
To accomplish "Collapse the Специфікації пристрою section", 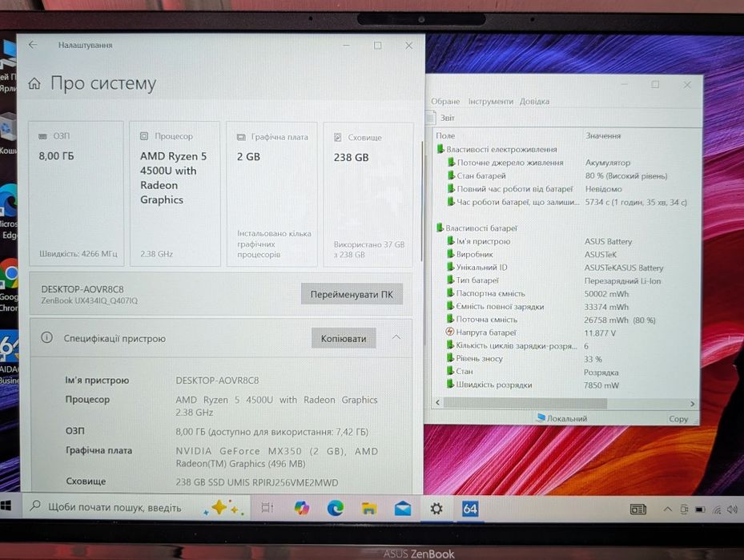I will pyautogui.click(x=396, y=337).
